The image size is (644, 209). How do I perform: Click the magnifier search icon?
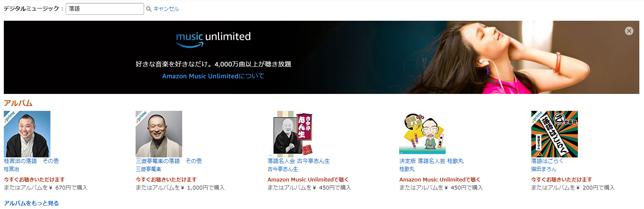coord(149,9)
